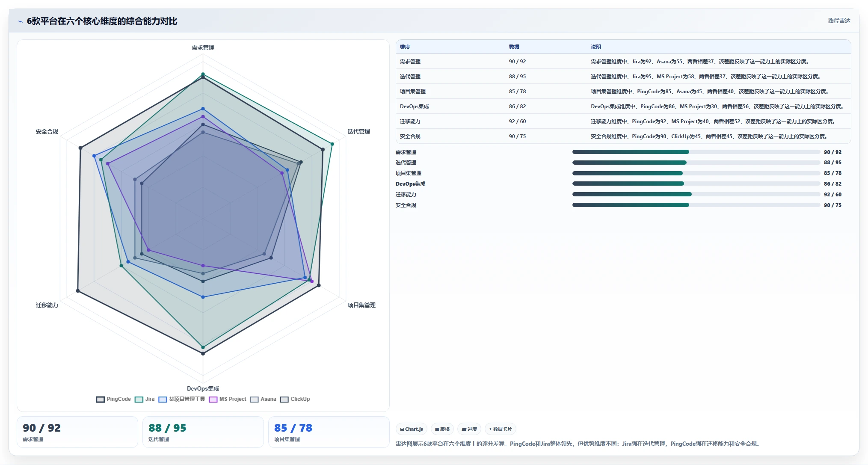Toggle PingCode series in chart legend
Viewport: 868px width, 465px height.
(x=113, y=399)
